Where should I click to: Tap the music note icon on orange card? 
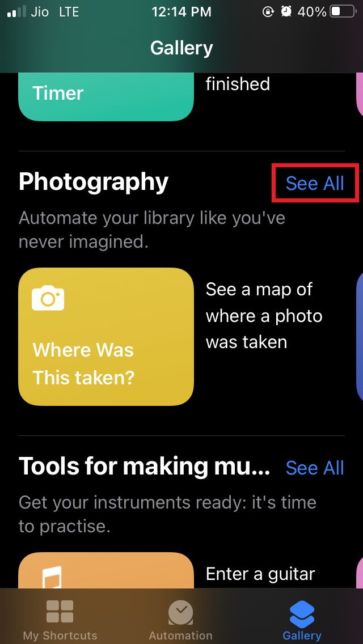point(52,577)
